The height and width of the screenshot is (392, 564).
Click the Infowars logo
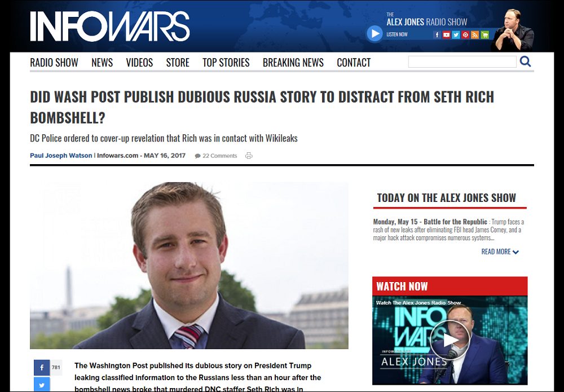[x=110, y=27]
